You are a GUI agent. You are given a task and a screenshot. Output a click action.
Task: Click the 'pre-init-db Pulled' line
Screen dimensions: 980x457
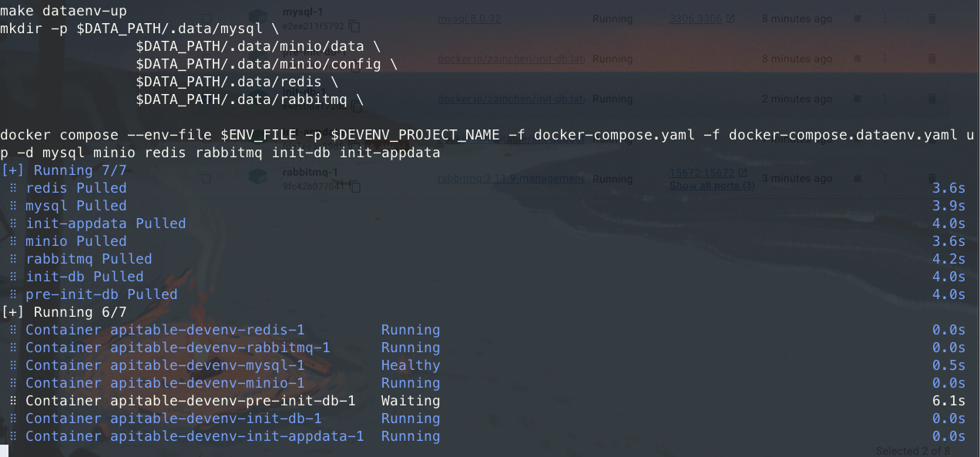click(102, 294)
